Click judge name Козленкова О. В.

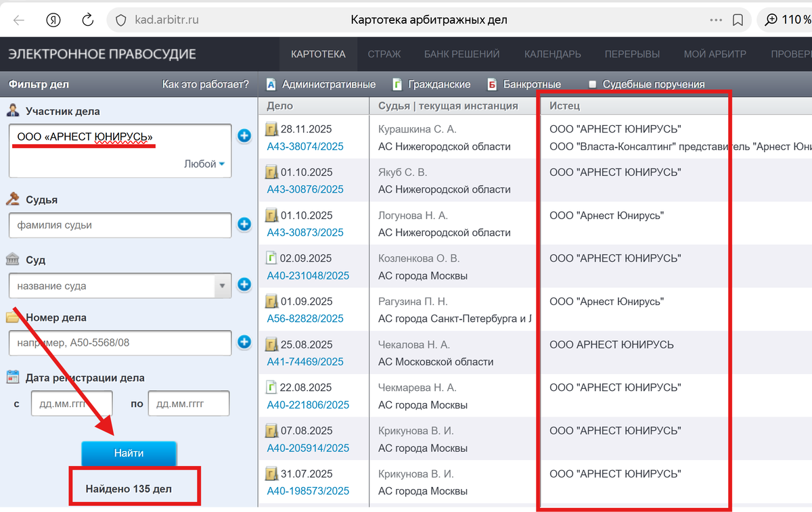pyautogui.click(x=419, y=258)
